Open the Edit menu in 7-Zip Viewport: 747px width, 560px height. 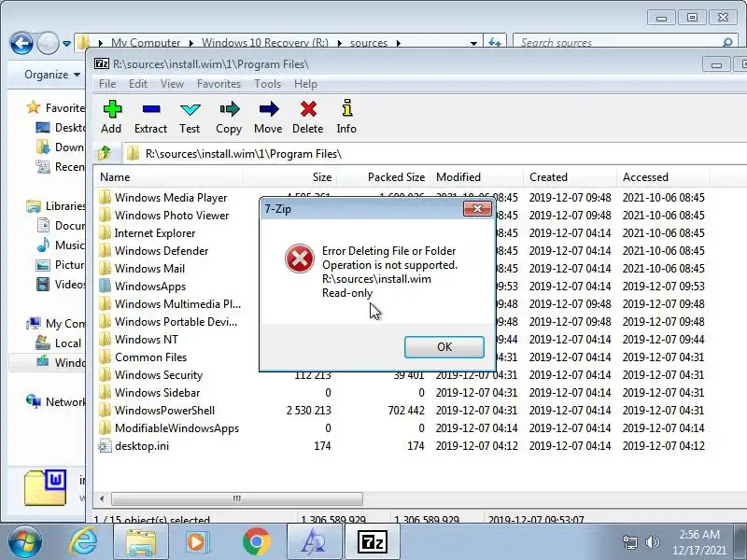[x=137, y=84]
